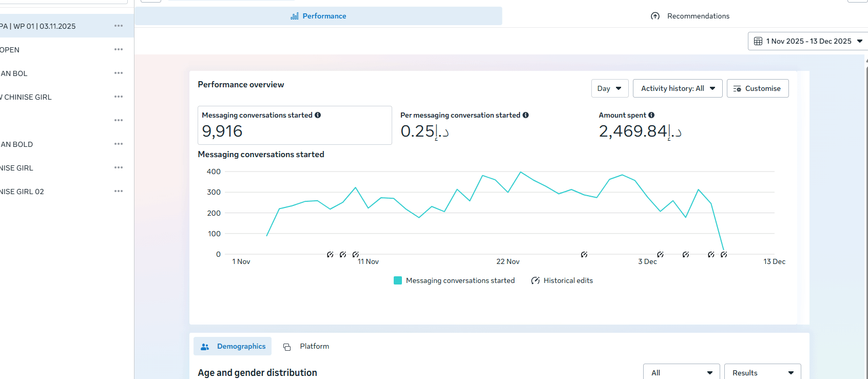Select historical edit marker between 22 Nov and 3 Dec
Screen dimensions: 868x379
point(584,254)
